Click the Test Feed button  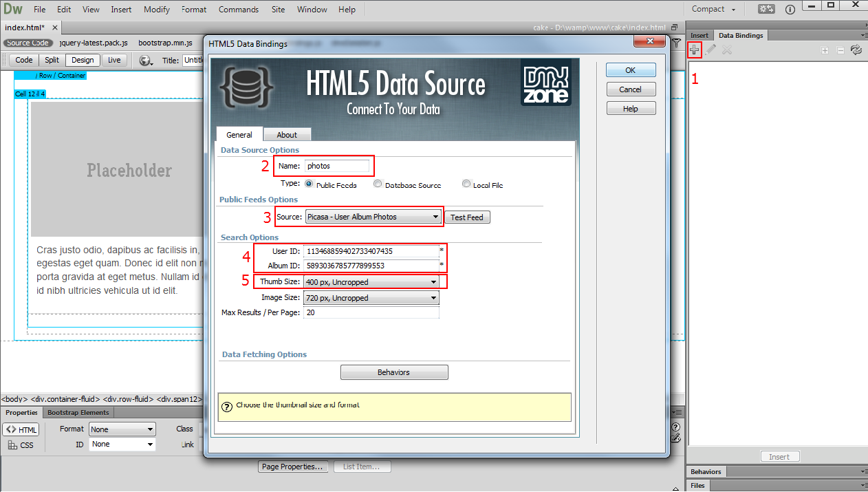[467, 217]
